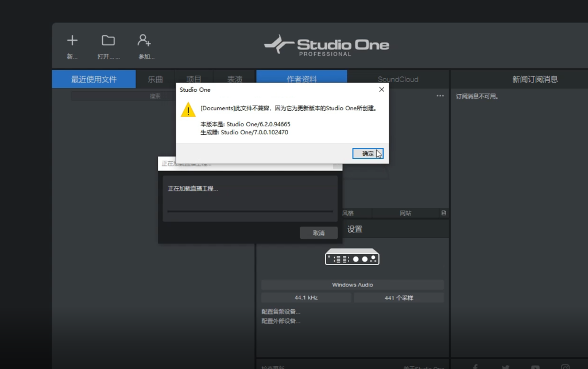Viewport: 588px width, 369px height.
Task: Switch to the 乐曲 tab
Action: click(x=154, y=79)
